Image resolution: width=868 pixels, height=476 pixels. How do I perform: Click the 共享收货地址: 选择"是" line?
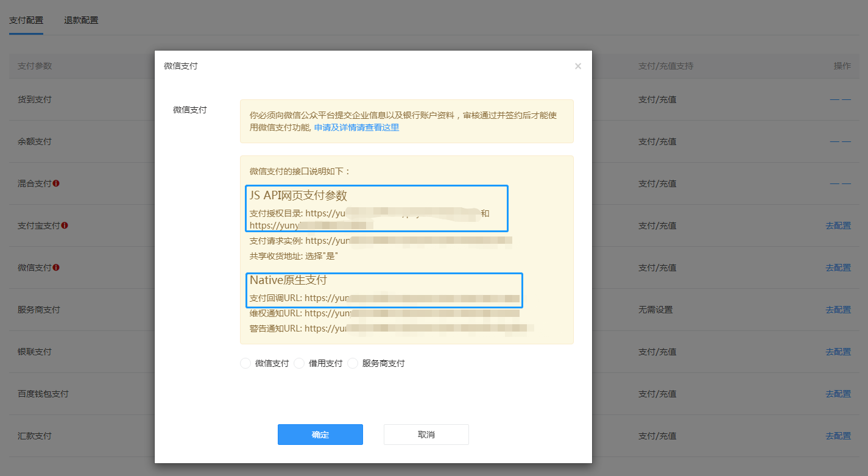coord(294,256)
